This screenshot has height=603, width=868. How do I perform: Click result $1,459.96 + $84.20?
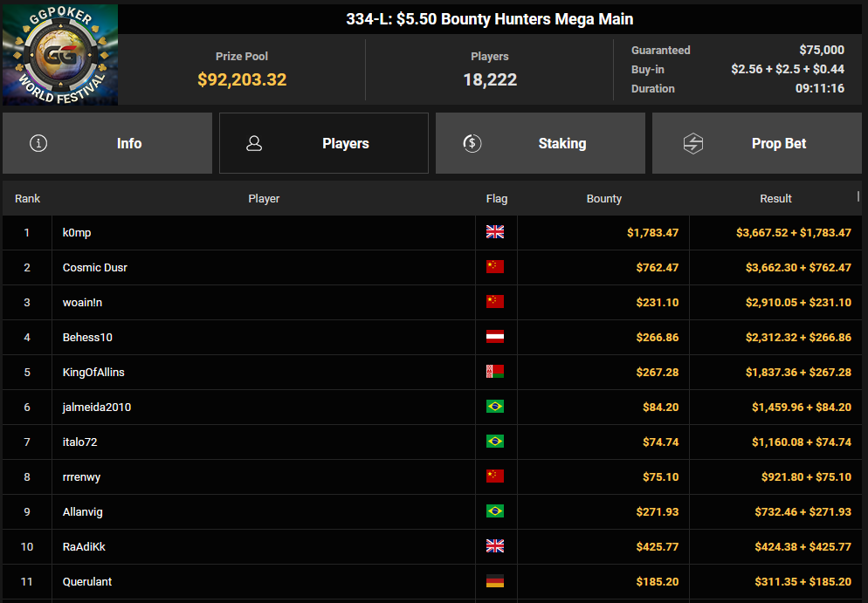click(802, 408)
